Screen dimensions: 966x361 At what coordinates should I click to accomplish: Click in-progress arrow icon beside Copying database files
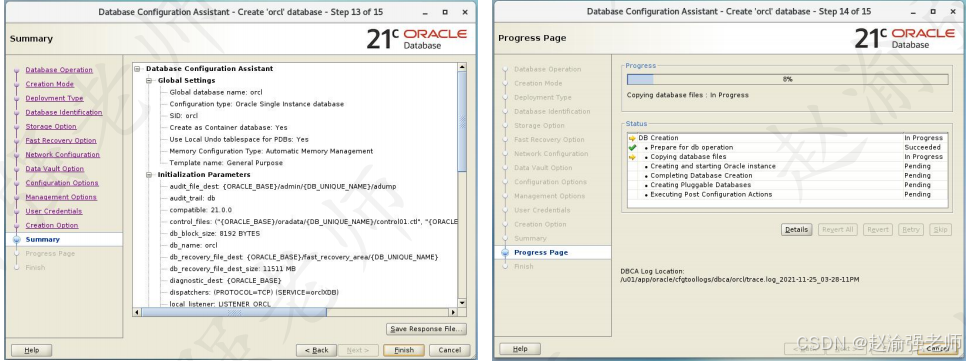coord(632,157)
